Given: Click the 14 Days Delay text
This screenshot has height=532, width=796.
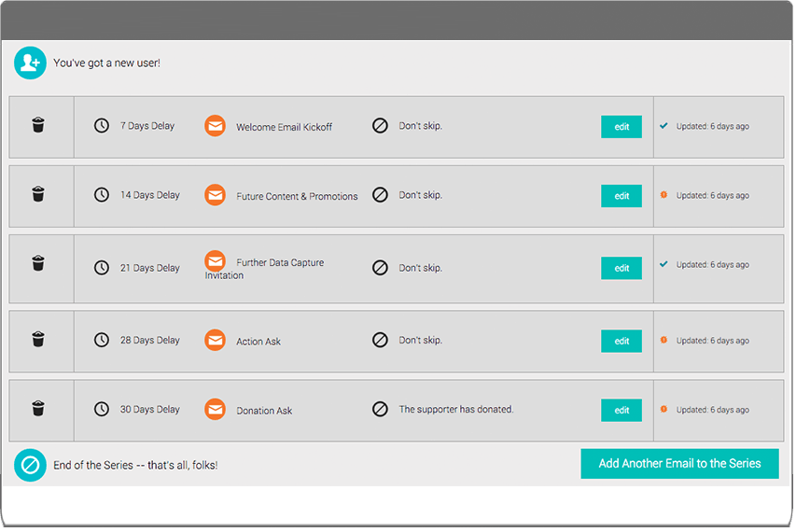Looking at the screenshot, I should pyautogui.click(x=149, y=195).
